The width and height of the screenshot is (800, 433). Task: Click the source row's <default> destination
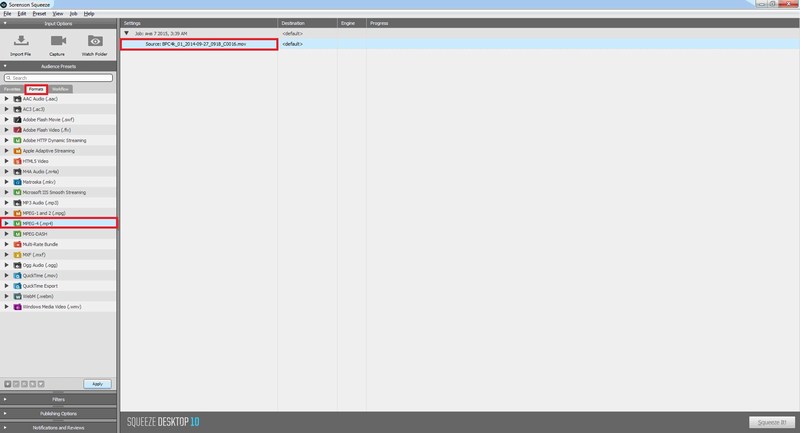[x=292, y=44]
